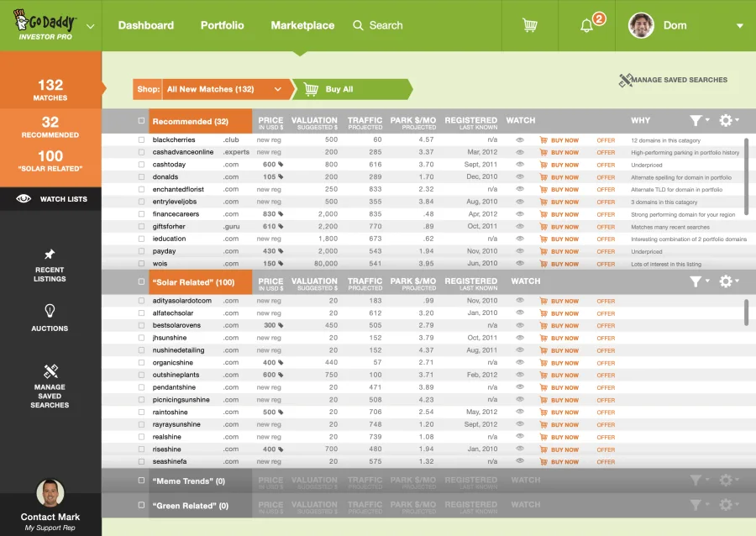Click Buy All button

point(351,89)
